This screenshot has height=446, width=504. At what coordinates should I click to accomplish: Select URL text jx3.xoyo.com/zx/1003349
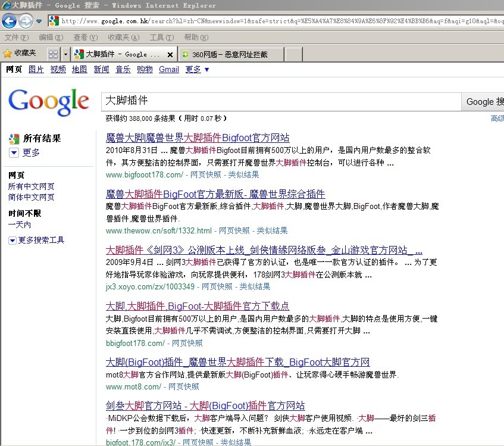tap(150, 286)
